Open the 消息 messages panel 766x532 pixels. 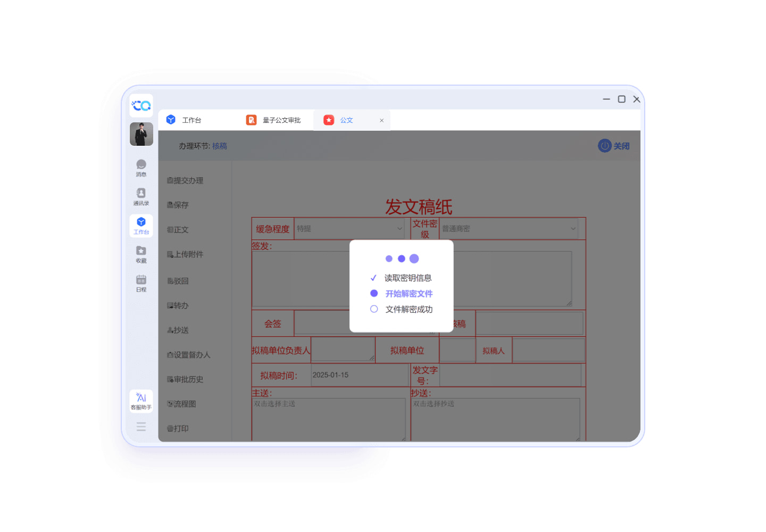pyautogui.click(x=141, y=168)
